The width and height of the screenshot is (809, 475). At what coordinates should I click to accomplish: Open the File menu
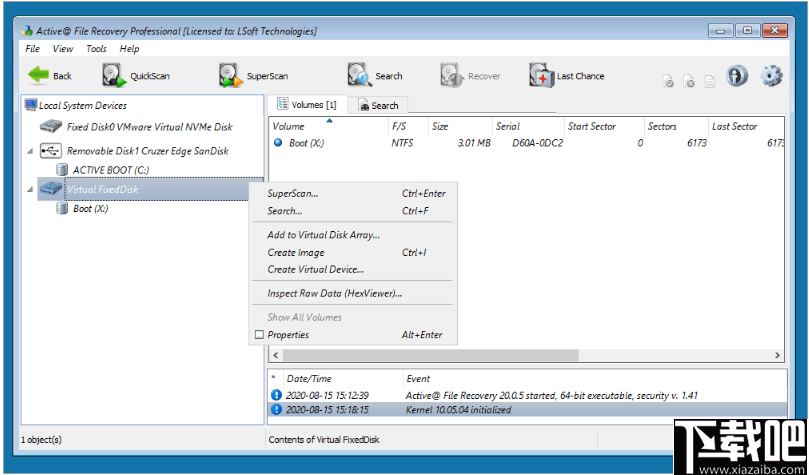pyautogui.click(x=32, y=48)
